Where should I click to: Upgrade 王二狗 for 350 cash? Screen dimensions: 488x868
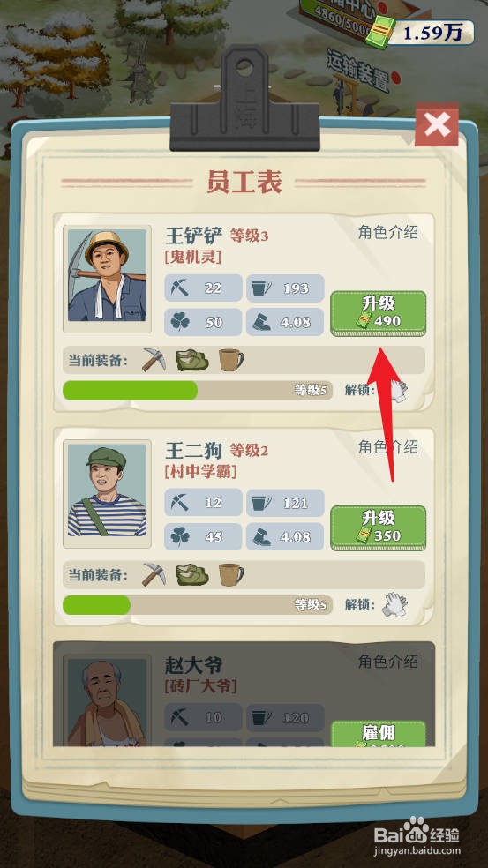(379, 528)
